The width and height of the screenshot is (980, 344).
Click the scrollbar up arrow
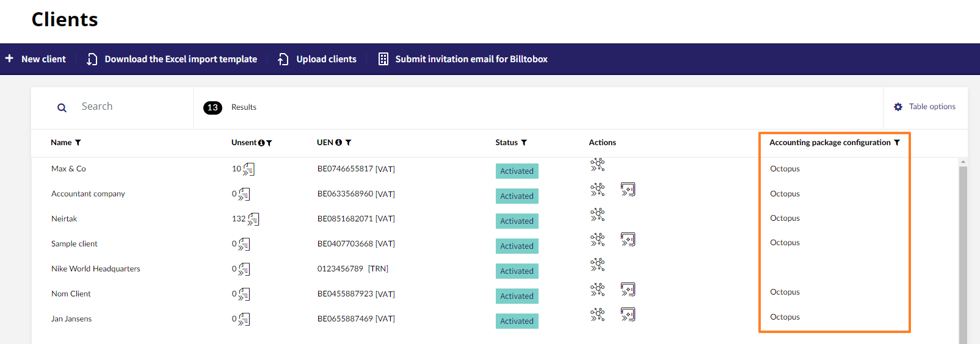coord(963,162)
